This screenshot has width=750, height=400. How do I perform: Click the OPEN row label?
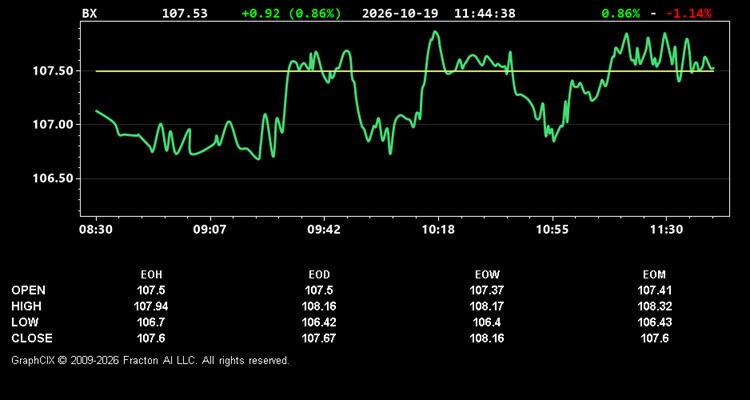tap(29, 290)
